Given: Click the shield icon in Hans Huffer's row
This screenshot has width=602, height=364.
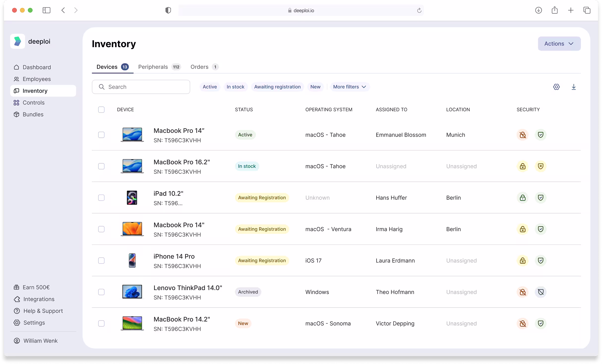Looking at the screenshot, I should 541,198.
